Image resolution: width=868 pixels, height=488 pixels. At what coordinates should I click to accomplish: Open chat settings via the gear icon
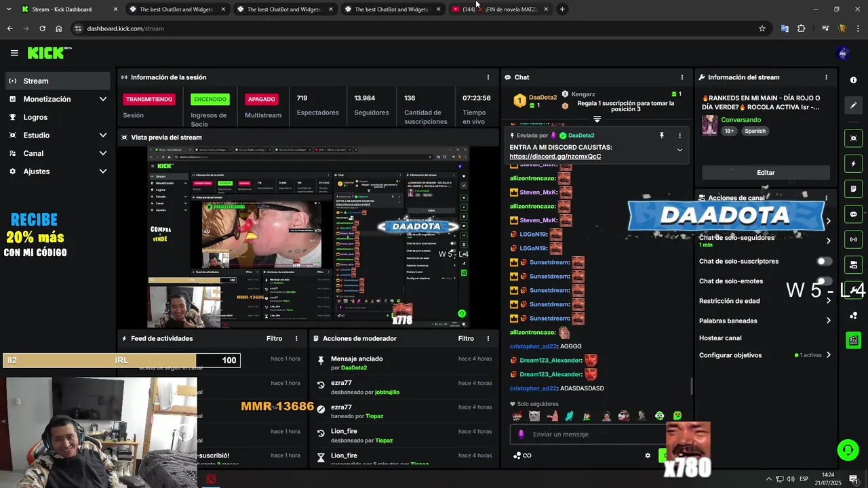648,455
